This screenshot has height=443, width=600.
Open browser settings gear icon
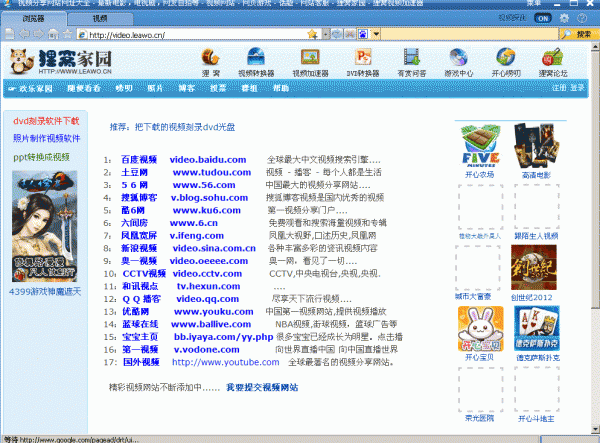pos(564,18)
